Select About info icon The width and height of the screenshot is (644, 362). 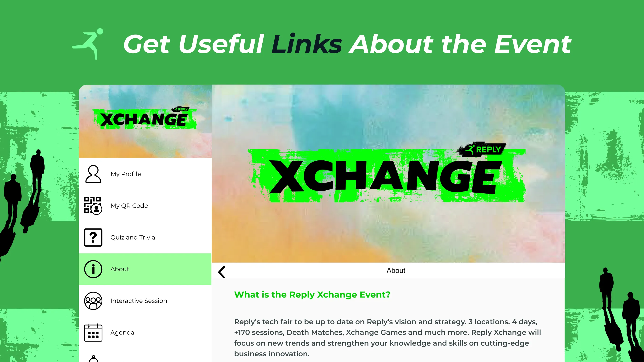click(x=92, y=269)
